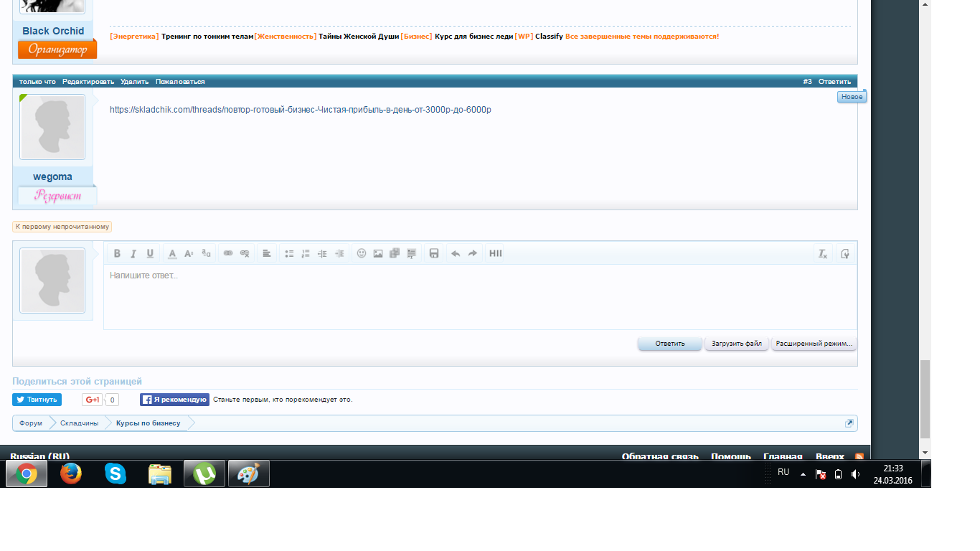Click the outdent icon in editor toolbar
This screenshot has width=980, height=551.
click(323, 253)
